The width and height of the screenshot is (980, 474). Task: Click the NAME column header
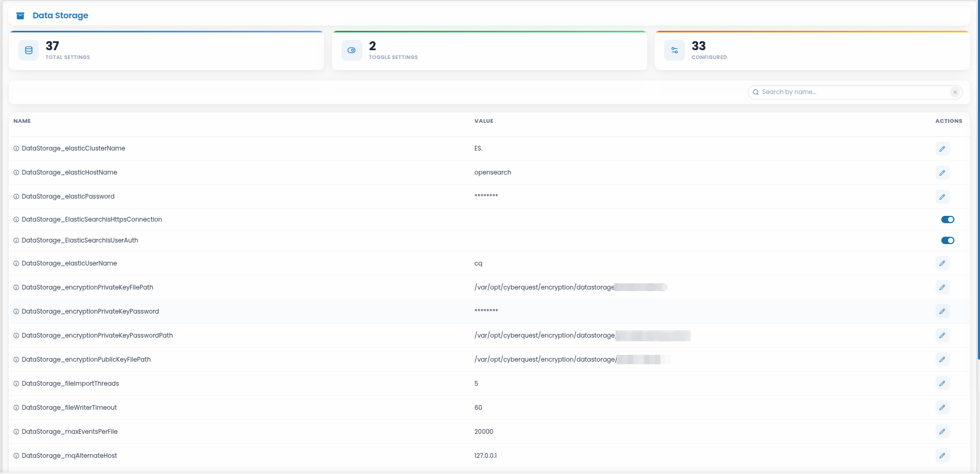pyautogui.click(x=22, y=121)
